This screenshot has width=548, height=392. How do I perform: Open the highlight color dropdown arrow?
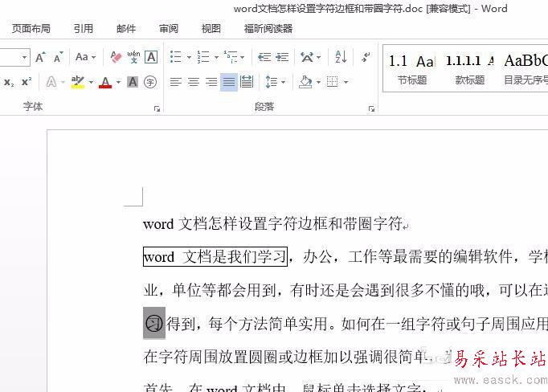click(91, 83)
